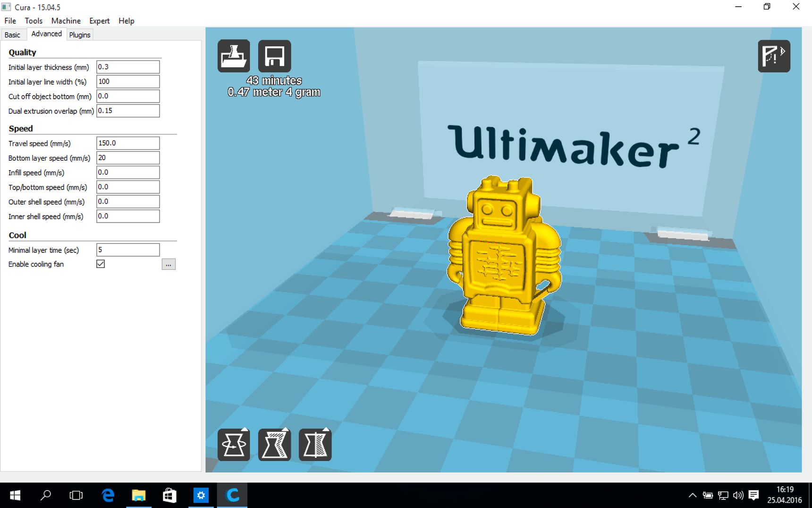812x508 pixels.
Task: Click the battery power tray icon
Action: click(708, 495)
